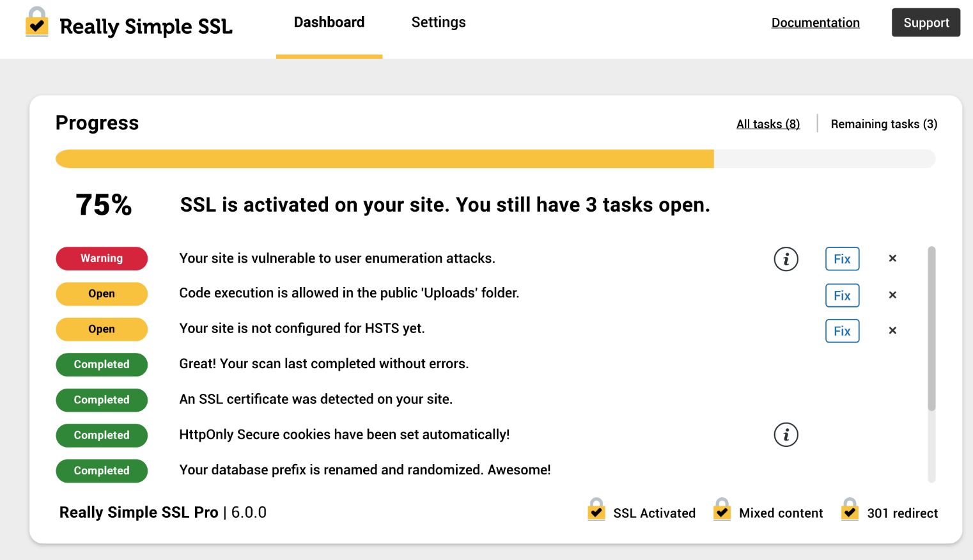Click the 301 redirect padlock icon

click(850, 510)
